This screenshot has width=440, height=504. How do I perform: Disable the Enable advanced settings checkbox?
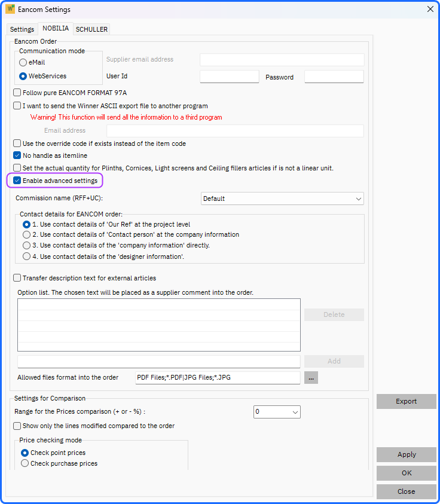17,181
